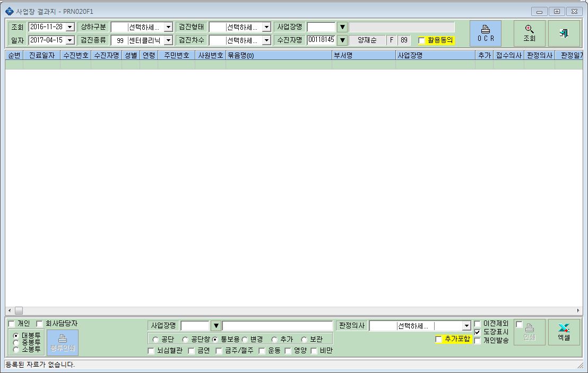Click the OCR printer icon button
Image resolution: width=588 pixels, height=373 pixels.
tap(485, 33)
